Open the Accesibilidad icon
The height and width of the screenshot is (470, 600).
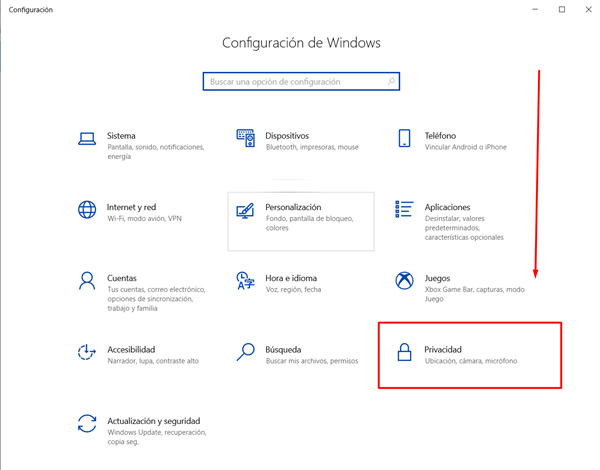point(87,352)
